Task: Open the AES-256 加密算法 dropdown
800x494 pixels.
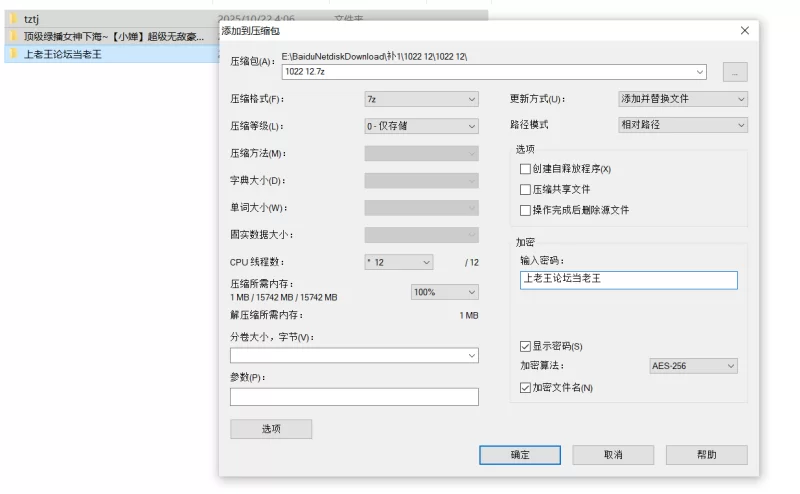Action: pos(692,366)
